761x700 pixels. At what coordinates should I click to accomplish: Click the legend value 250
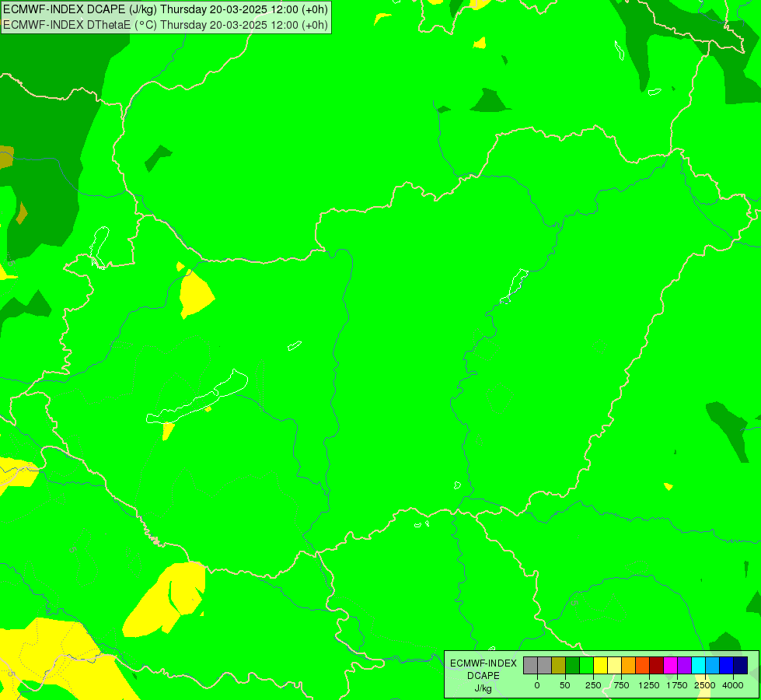coord(593,685)
